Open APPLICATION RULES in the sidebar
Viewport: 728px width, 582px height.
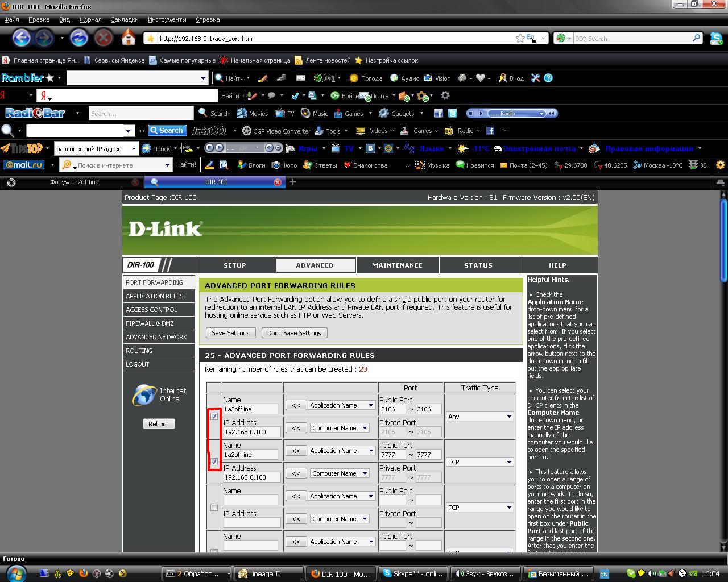(x=155, y=296)
